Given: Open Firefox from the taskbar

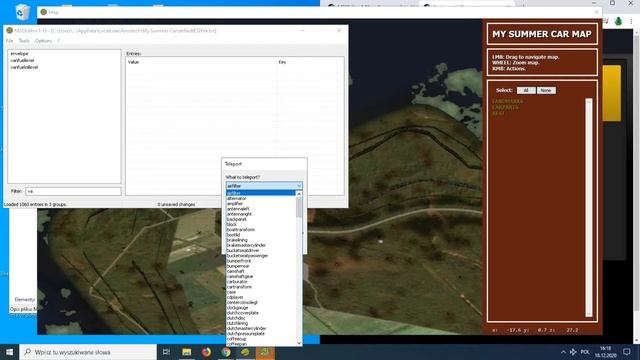Looking at the screenshot, I should [x=206, y=352].
